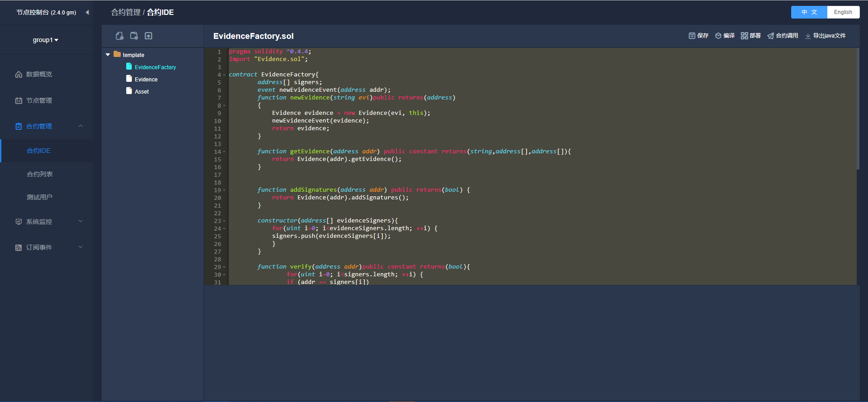Click export java file (导出java文件) button
Viewport: 868px width, 402px height.
(x=825, y=36)
